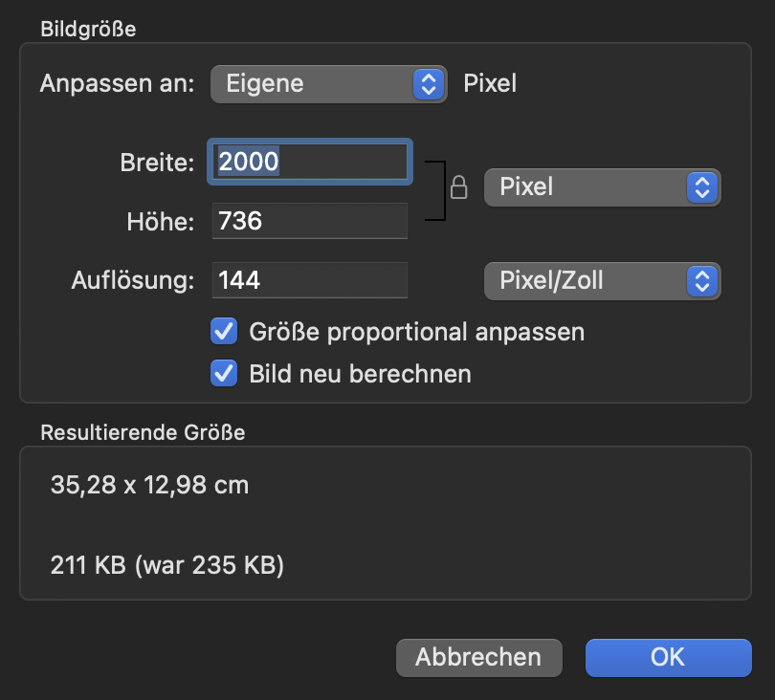Viewport: 775px width, 700px height.
Task: Click the "Größe proportional anpassen" label text
Action: coord(416,332)
